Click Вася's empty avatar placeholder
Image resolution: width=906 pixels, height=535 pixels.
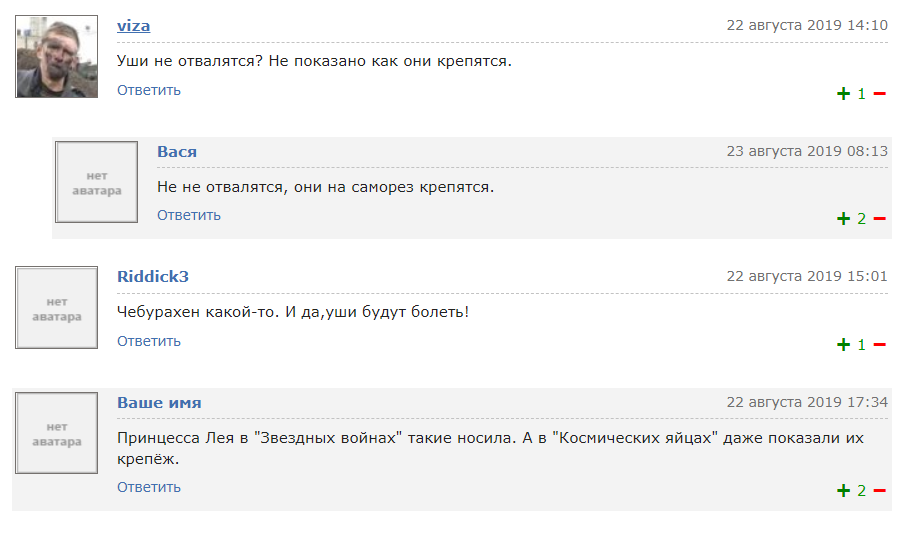(96, 182)
